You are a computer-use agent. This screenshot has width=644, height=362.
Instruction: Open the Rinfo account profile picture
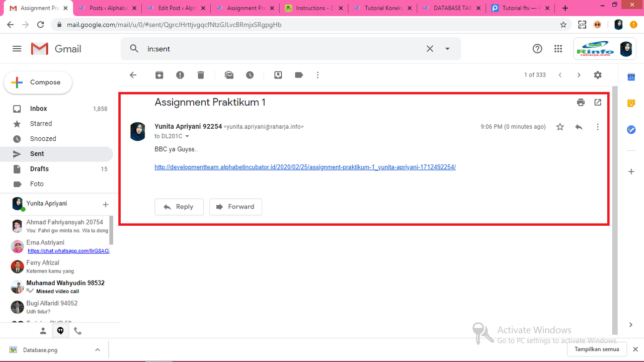coord(626,49)
